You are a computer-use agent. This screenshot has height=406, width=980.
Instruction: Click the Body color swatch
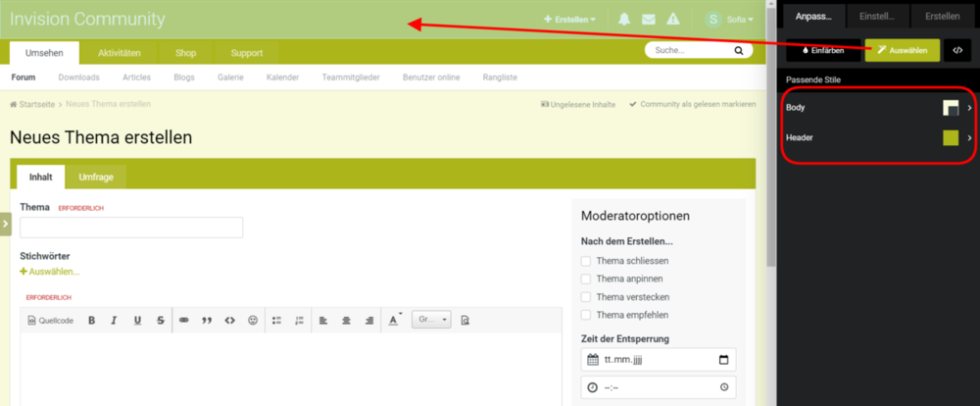951,108
